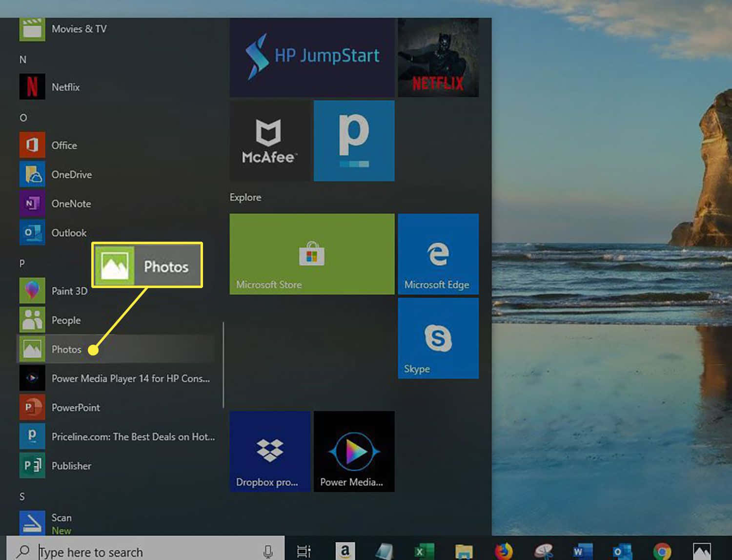732x560 pixels.
Task: Jump via the letter N header
Action: pyautogui.click(x=23, y=60)
